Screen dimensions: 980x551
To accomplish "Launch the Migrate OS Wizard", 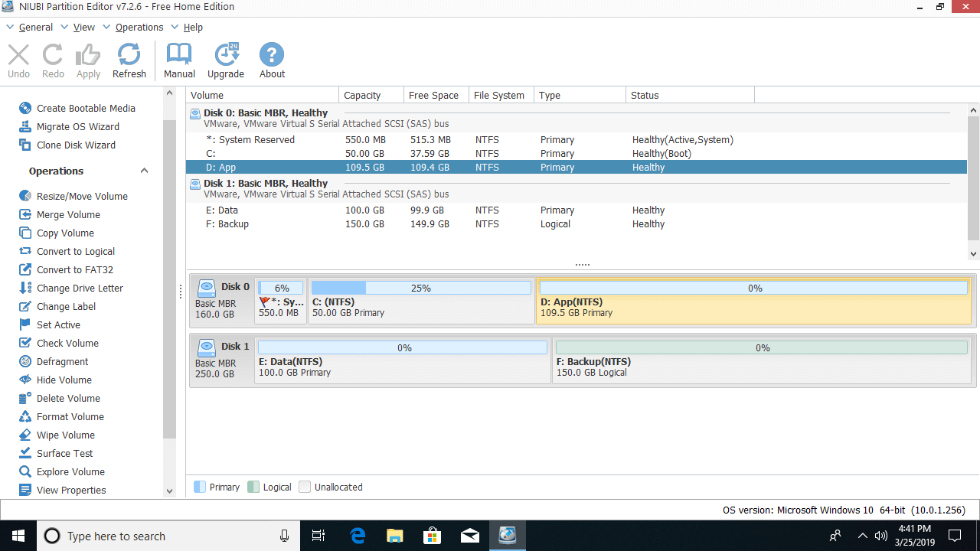I will (77, 126).
